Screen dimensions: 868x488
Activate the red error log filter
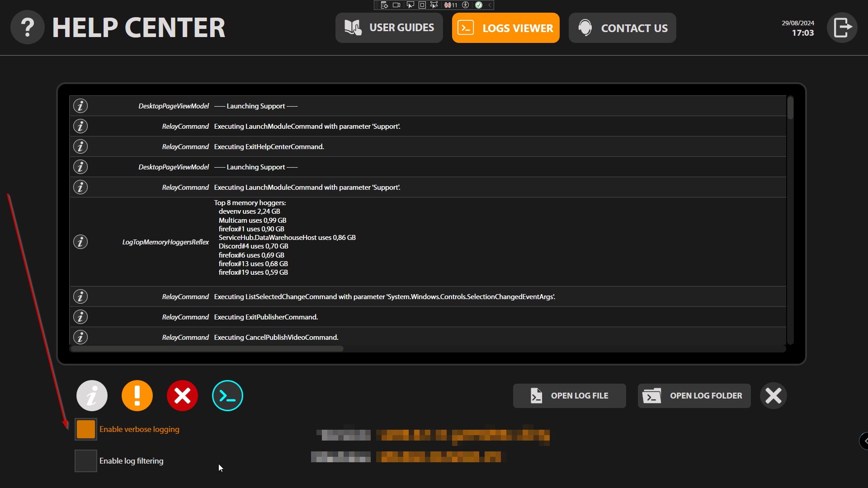click(182, 395)
